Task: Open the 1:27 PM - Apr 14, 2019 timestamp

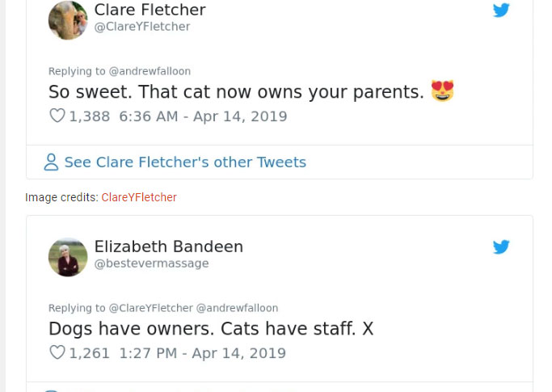Action: click(x=202, y=353)
